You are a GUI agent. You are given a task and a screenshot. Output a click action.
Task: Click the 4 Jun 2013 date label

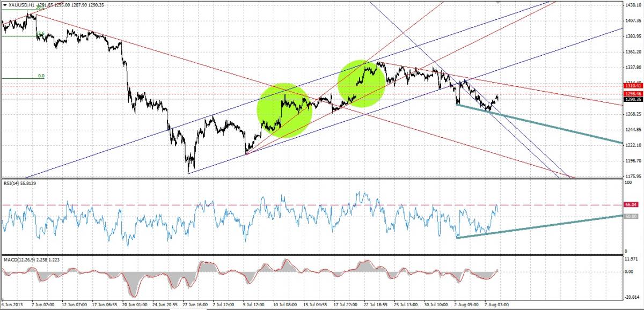click(x=12, y=304)
